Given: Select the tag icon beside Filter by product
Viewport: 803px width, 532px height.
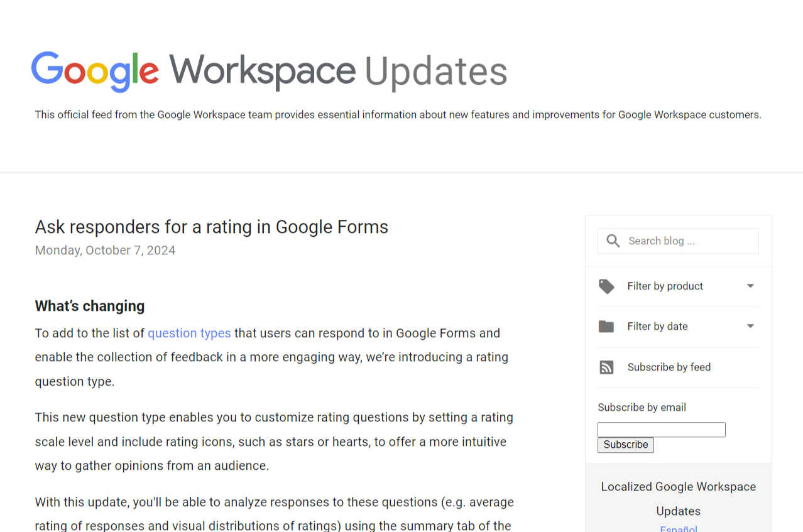Looking at the screenshot, I should point(606,286).
